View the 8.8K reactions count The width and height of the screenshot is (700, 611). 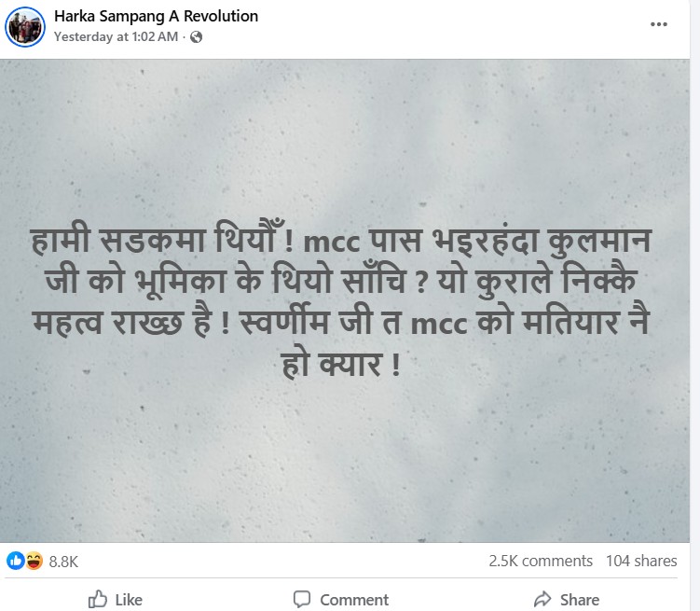pyautogui.click(x=63, y=562)
